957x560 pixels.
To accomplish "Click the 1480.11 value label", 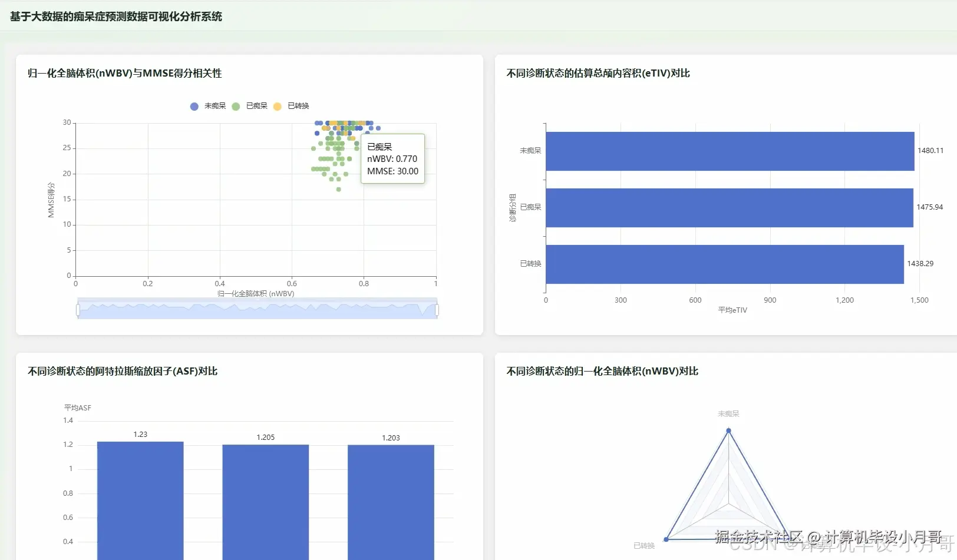I will pyautogui.click(x=930, y=151).
